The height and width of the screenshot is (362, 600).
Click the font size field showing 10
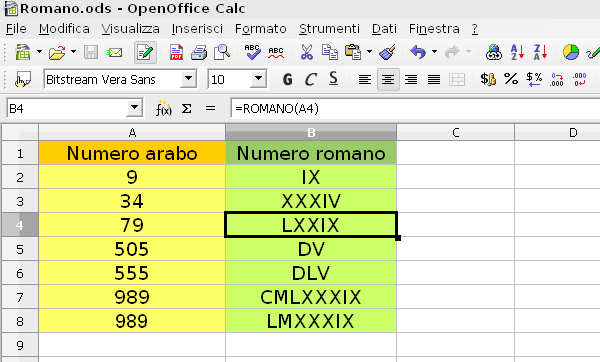[x=230, y=80]
